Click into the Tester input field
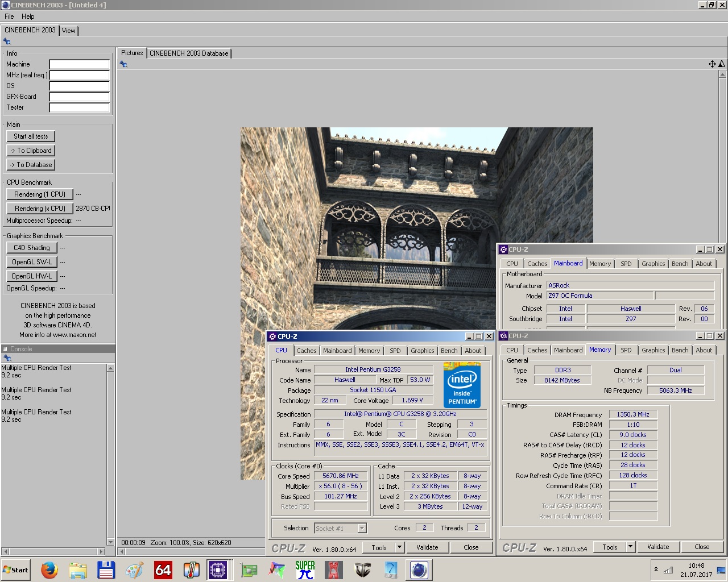728x582 pixels. [79, 107]
